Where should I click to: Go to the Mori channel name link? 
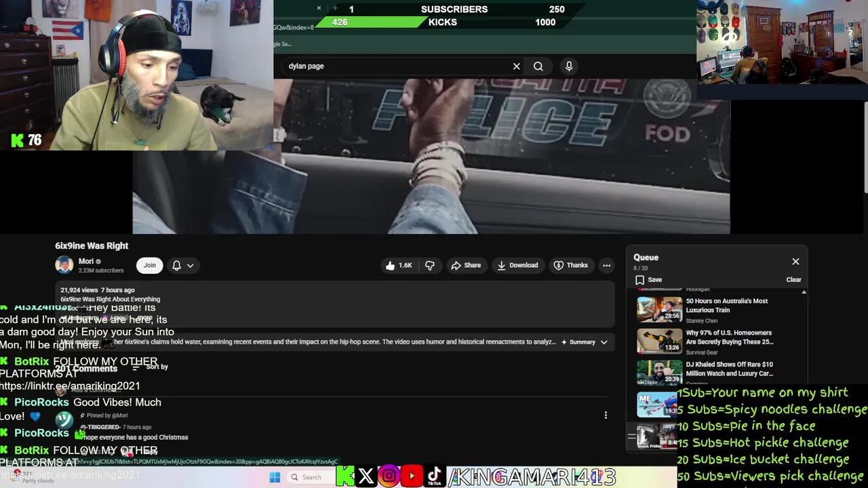(x=86, y=262)
